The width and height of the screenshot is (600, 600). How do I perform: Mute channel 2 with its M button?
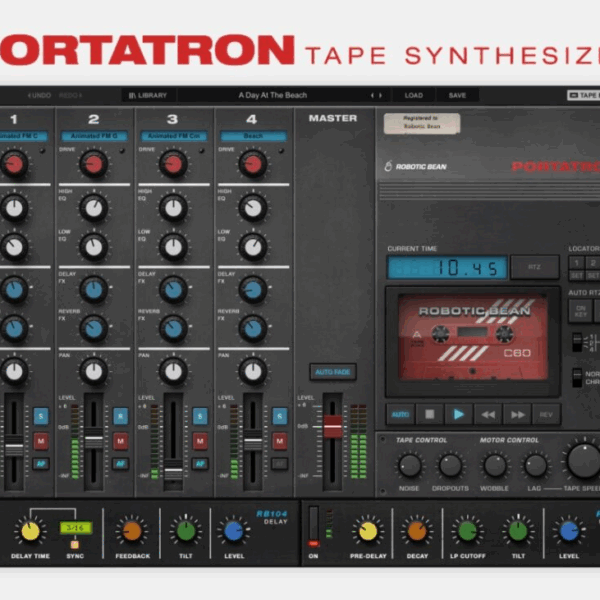coord(121,441)
